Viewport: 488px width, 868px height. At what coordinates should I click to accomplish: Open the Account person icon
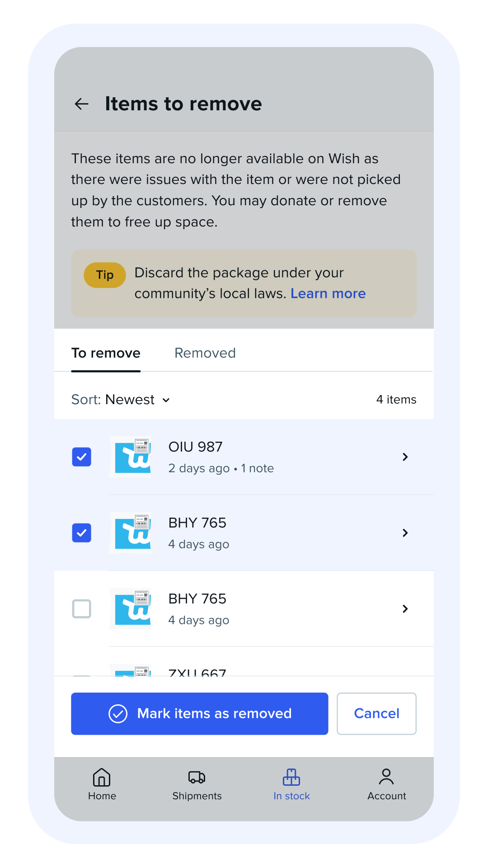tap(386, 777)
